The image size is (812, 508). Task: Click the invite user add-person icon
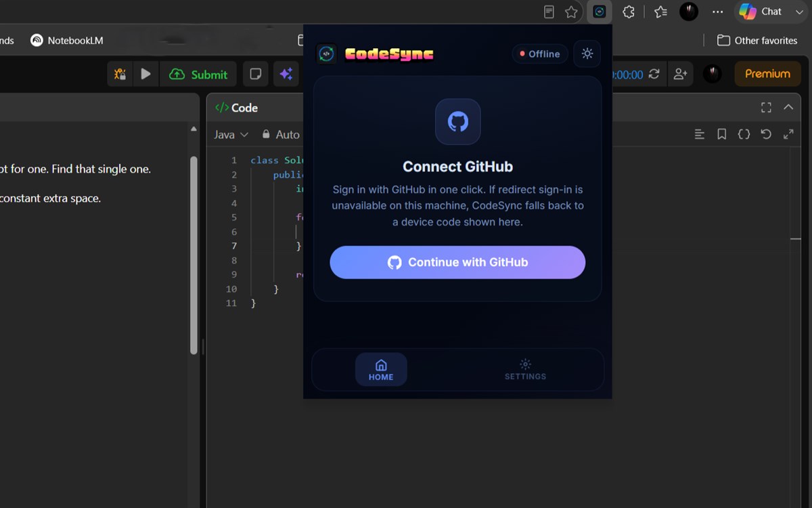(x=680, y=74)
